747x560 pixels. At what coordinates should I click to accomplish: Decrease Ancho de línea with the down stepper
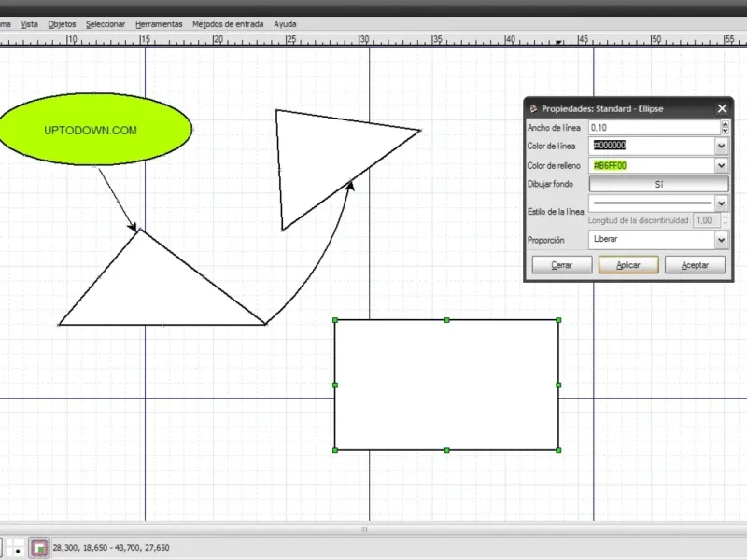(x=726, y=132)
